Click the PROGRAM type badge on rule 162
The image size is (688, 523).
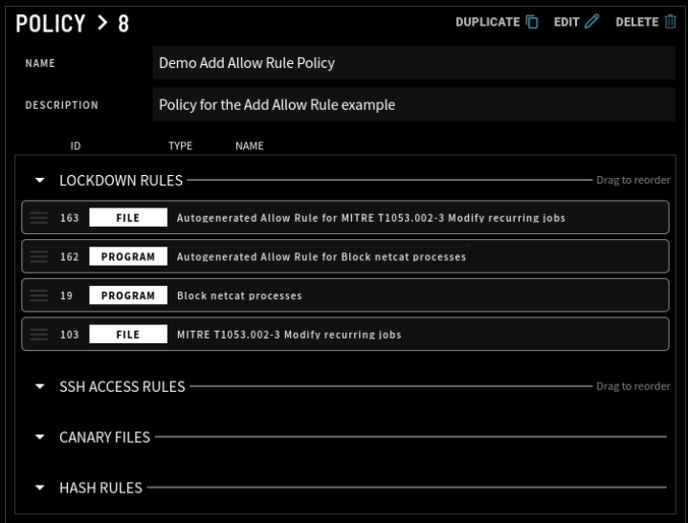point(128,256)
